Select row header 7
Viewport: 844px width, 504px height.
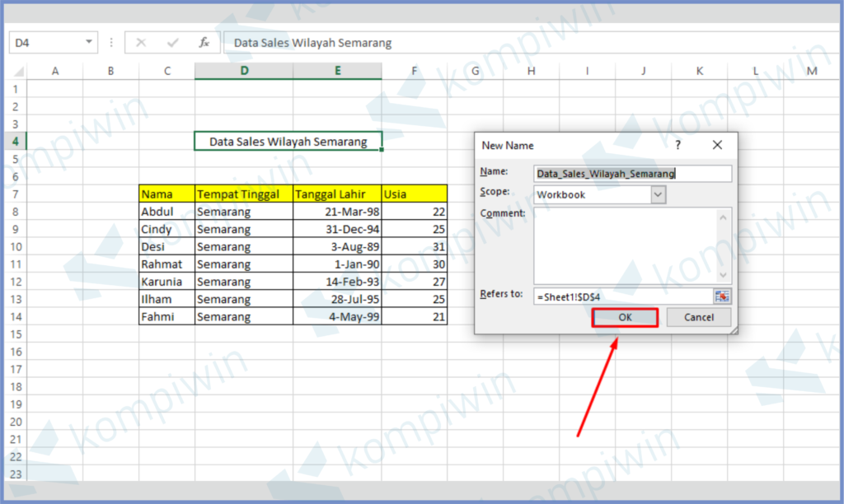pos(15,194)
